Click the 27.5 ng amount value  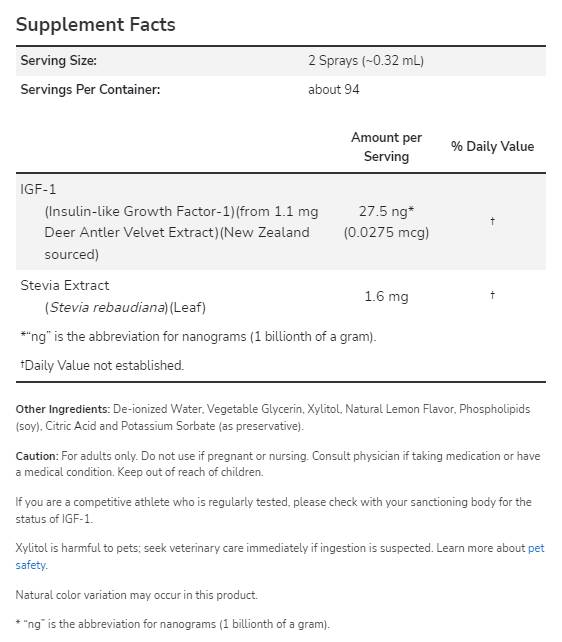point(386,211)
